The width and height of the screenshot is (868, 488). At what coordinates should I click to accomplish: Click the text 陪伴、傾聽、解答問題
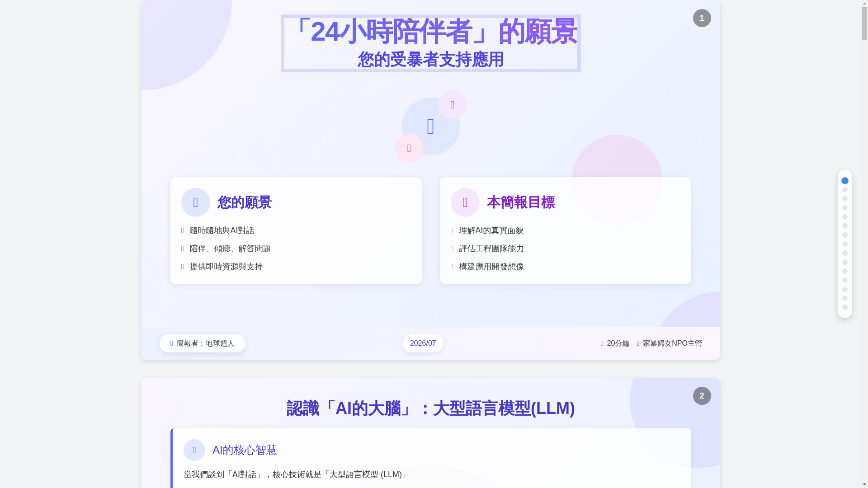coord(230,249)
